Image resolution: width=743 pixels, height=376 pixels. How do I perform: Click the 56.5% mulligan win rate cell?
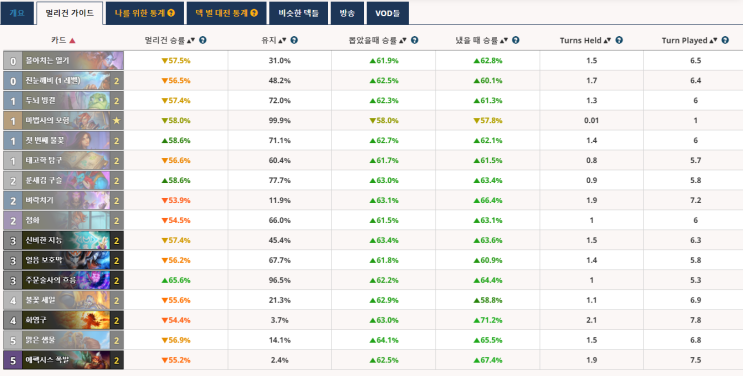176,81
